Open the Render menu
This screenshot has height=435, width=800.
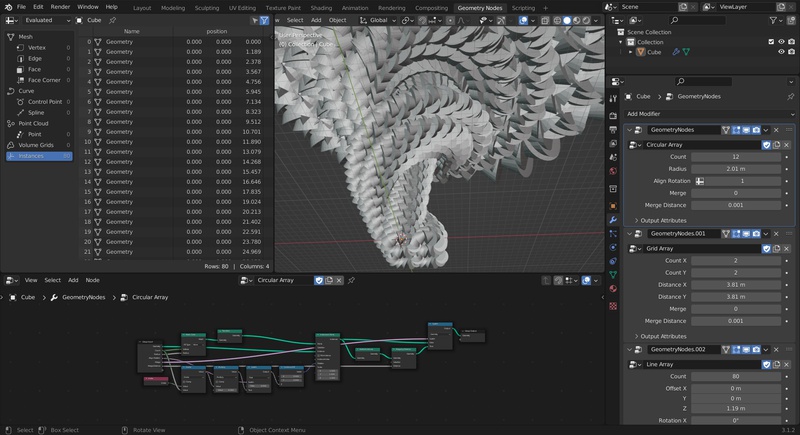coord(62,7)
